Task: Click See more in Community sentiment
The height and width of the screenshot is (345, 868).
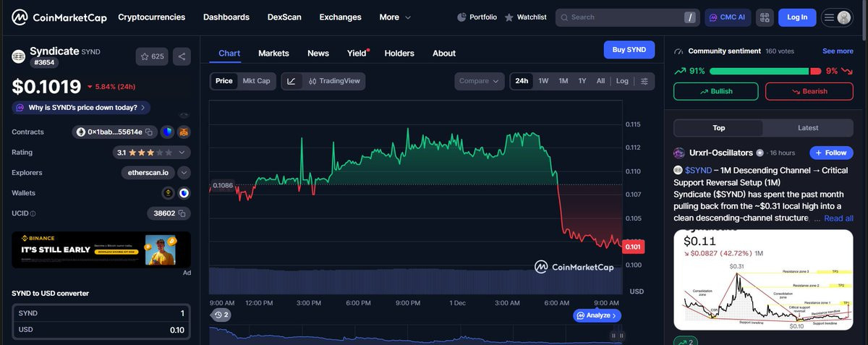Action: click(x=838, y=51)
